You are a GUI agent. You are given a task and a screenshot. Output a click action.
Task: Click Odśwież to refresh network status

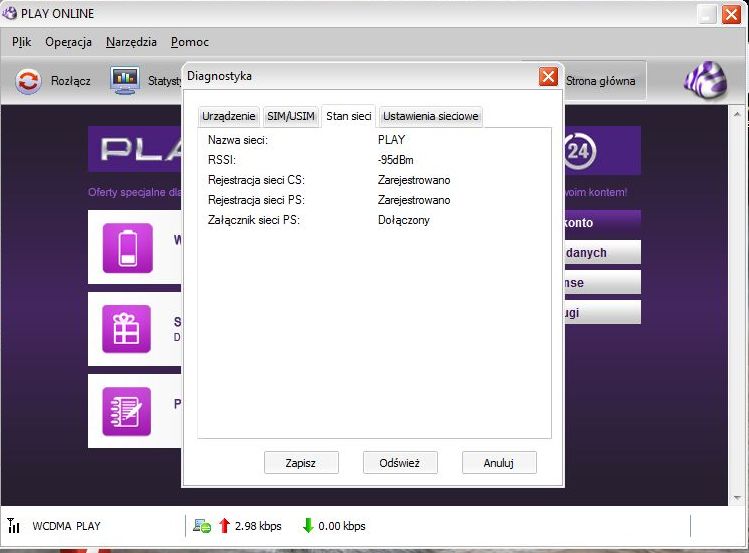[399, 463]
